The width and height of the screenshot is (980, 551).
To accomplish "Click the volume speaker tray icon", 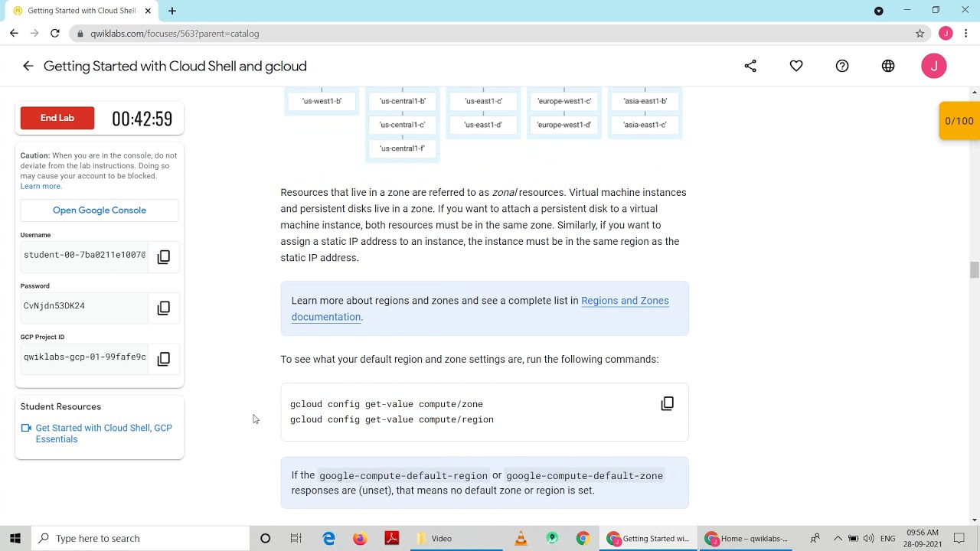I will click(x=868, y=538).
